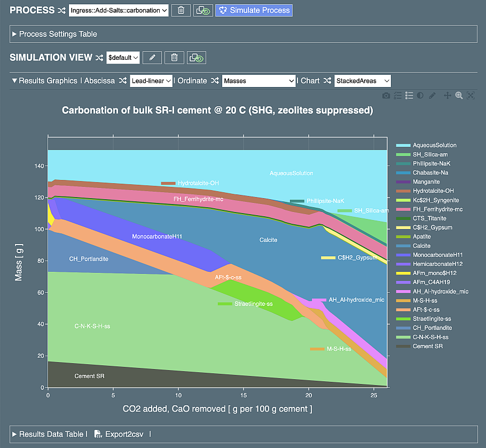
Task: Open the Chart type StackedAreas dropdown
Action: coord(363,81)
